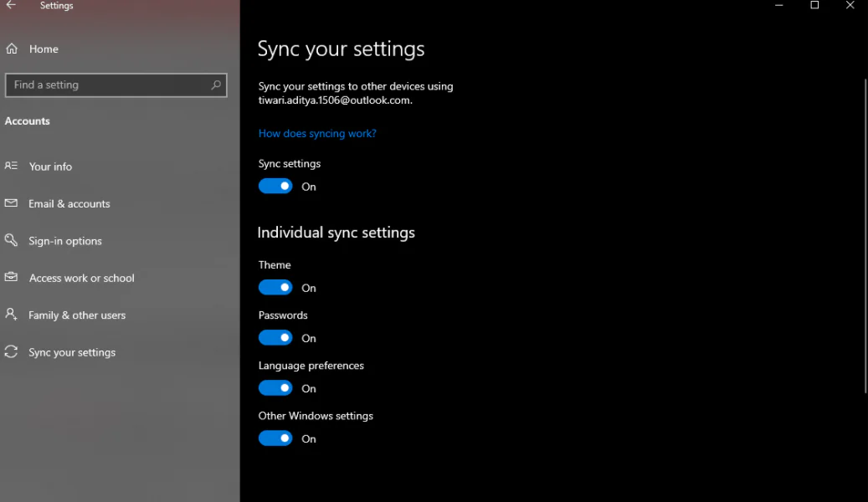The height and width of the screenshot is (502, 868).
Task: Focus the "Find a setting" search box
Action: click(107, 85)
